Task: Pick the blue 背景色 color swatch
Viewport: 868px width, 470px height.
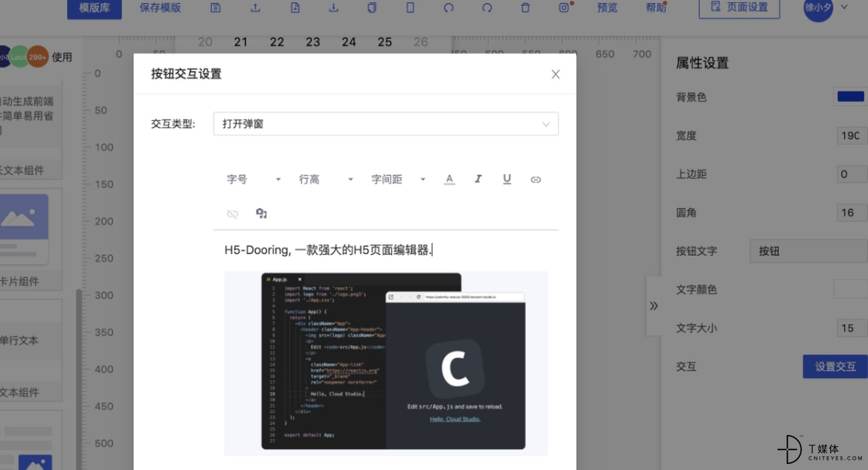Action: coord(851,97)
